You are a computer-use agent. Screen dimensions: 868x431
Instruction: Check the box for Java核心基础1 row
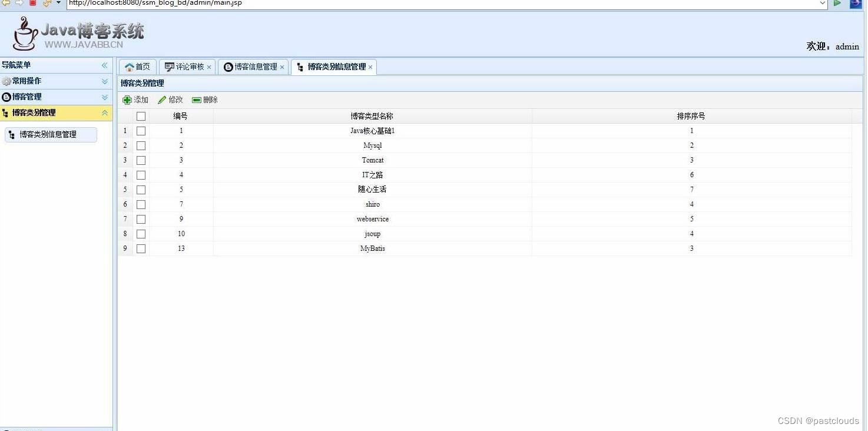coord(141,131)
